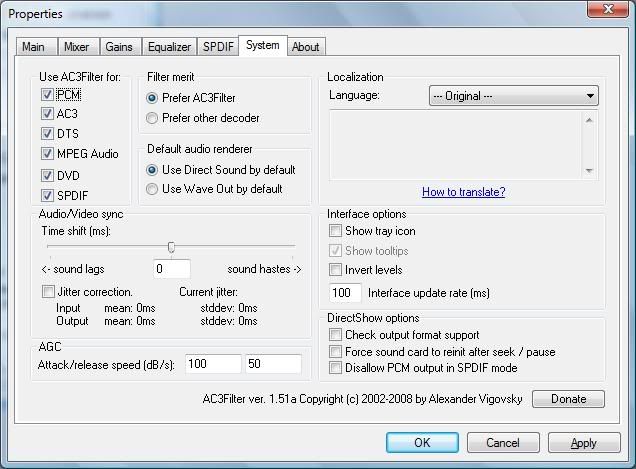Enable Check output format support
This screenshot has width=636, height=469.
[335, 335]
